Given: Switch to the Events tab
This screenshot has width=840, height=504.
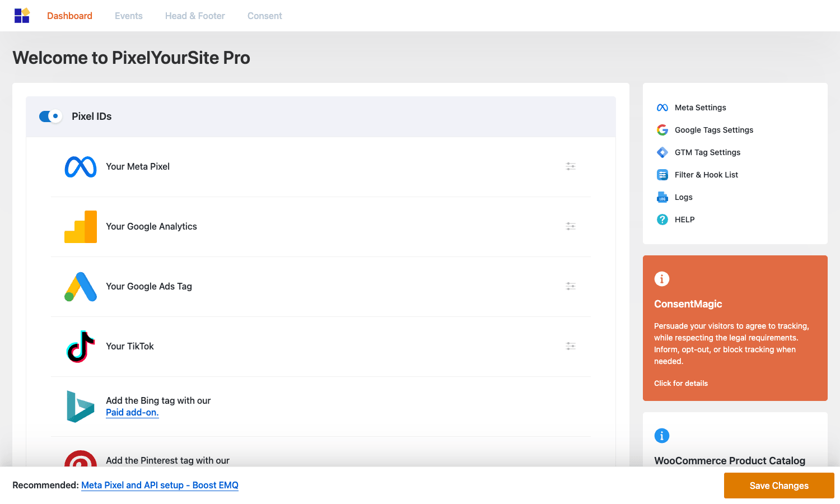Looking at the screenshot, I should 129,16.
